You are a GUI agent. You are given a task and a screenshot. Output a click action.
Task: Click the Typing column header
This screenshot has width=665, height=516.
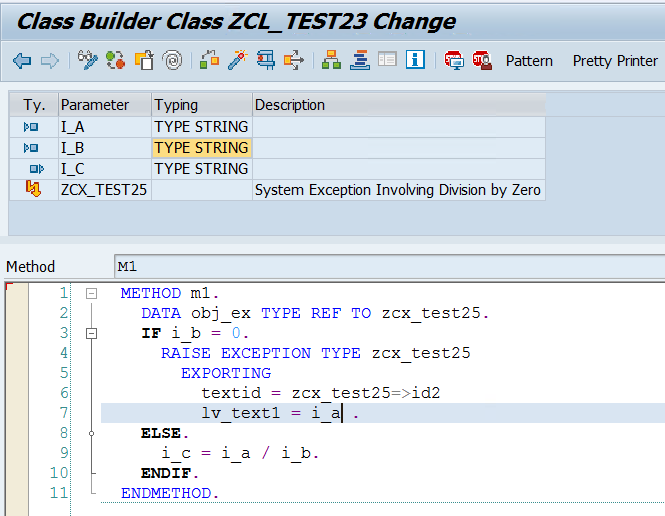(x=202, y=105)
